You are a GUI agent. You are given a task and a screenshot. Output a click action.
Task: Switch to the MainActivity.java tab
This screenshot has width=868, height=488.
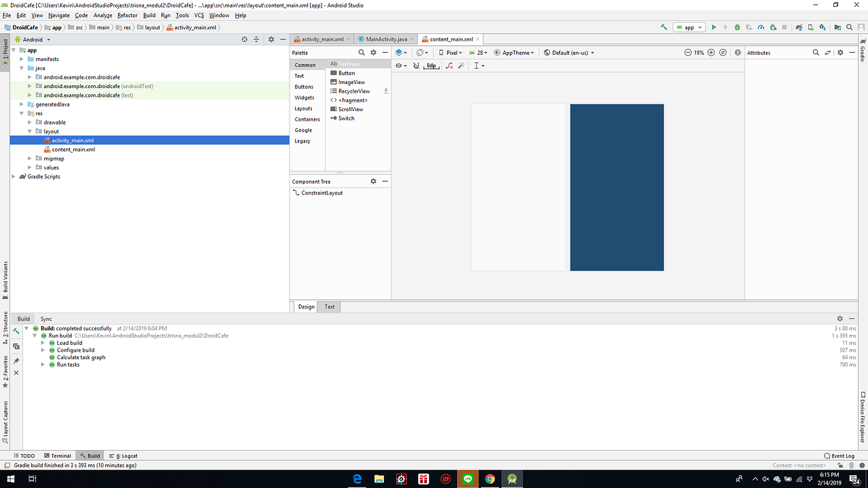[x=386, y=39]
